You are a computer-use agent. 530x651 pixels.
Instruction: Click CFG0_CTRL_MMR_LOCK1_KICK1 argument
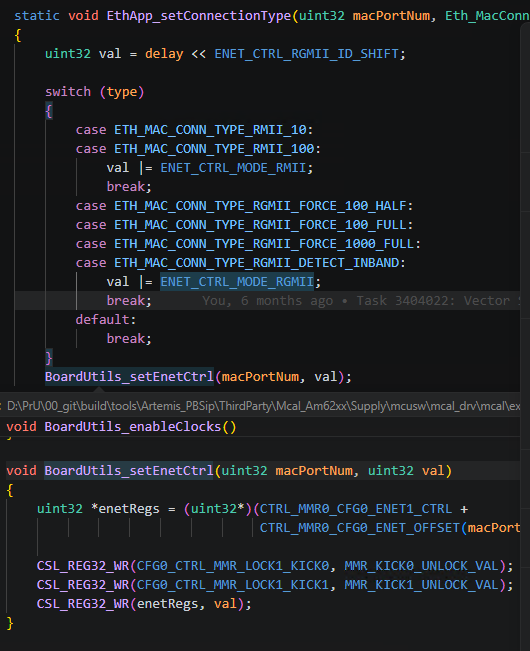pyautogui.click(x=232, y=585)
